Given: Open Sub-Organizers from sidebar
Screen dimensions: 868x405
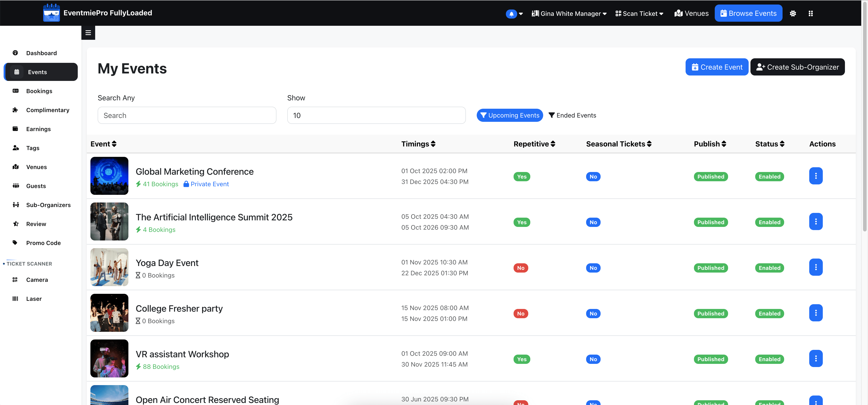Looking at the screenshot, I should click(x=48, y=205).
